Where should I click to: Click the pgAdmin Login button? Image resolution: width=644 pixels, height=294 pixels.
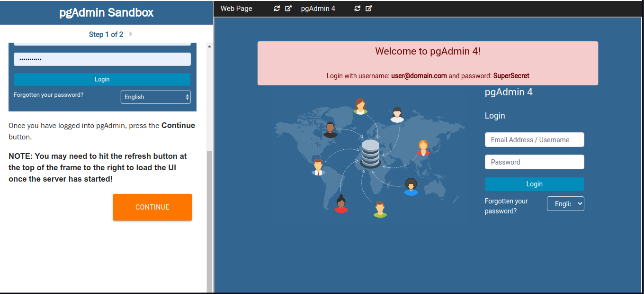[x=535, y=184]
